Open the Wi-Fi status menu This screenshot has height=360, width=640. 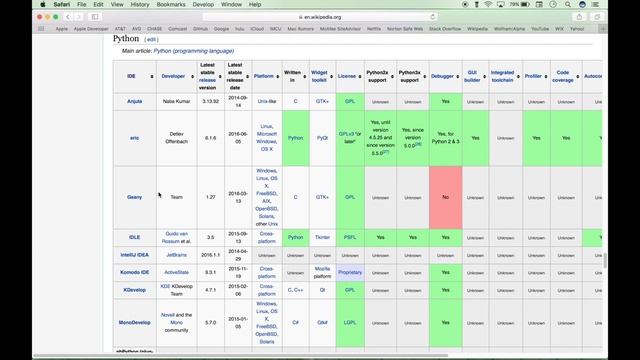pos(488,4)
